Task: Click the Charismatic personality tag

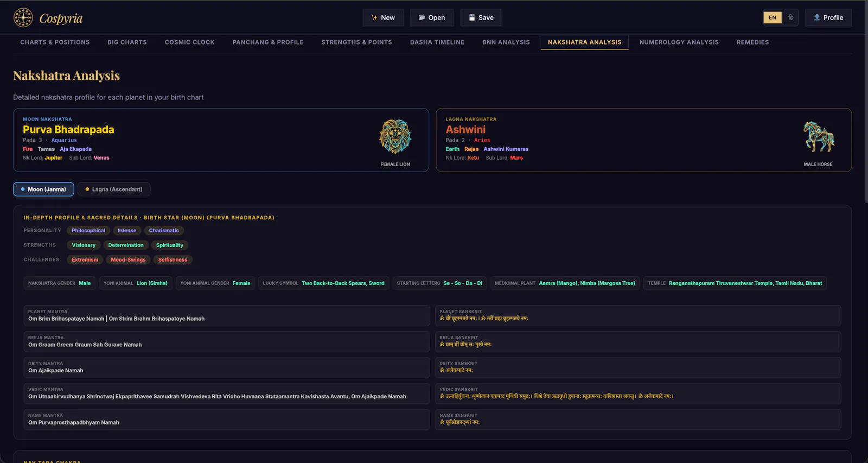Action: [164, 231]
